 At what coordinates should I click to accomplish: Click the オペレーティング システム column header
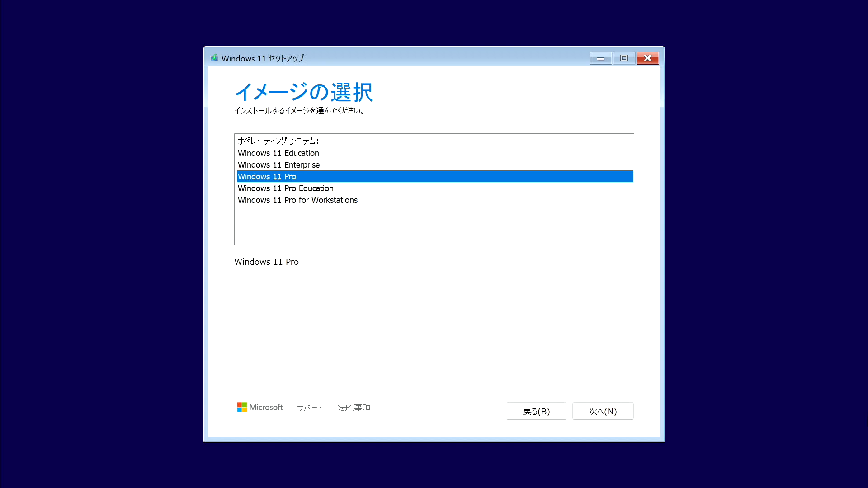(x=278, y=141)
